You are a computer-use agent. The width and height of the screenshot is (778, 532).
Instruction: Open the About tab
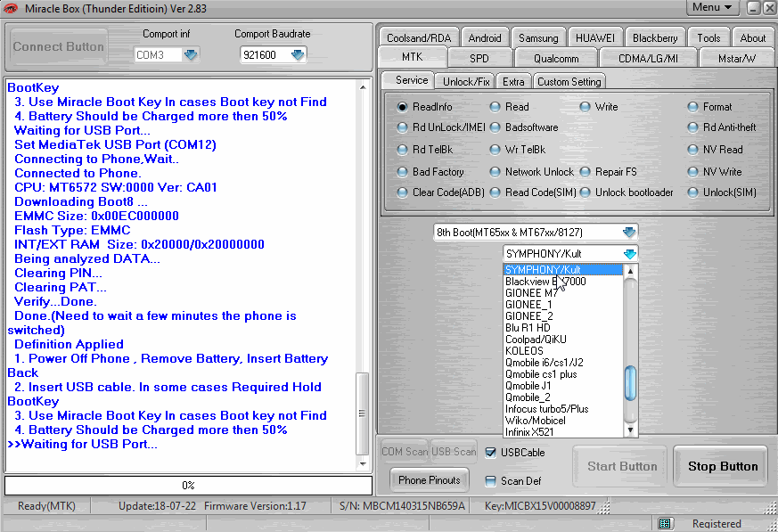[x=753, y=37]
